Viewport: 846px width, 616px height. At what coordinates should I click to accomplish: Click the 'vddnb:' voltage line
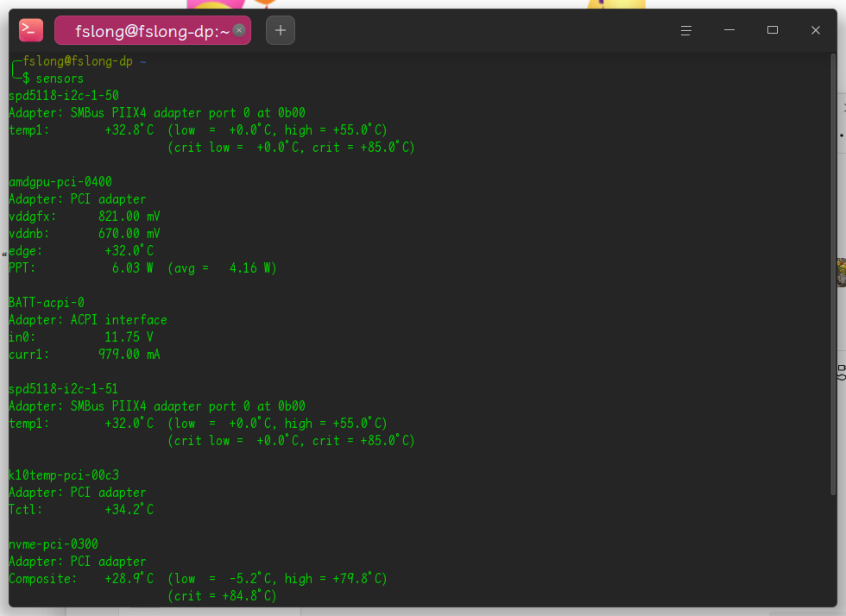(85, 234)
